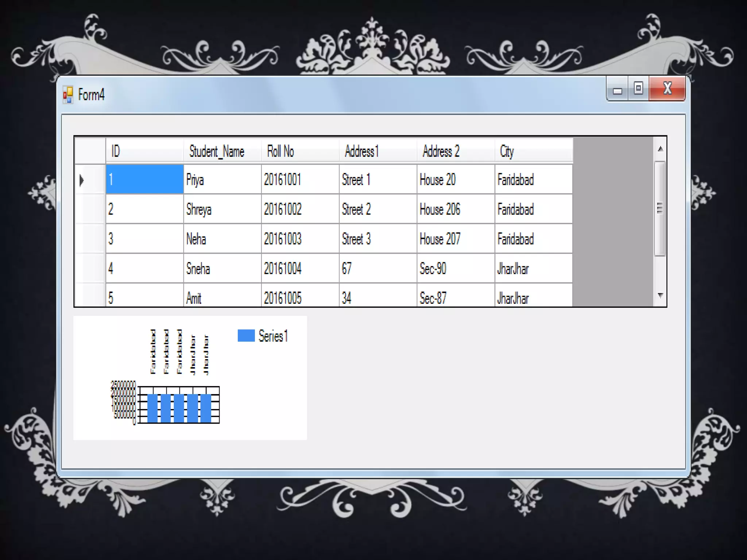Maximize the Form4 window
The height and width of the screenshot is (560, 747).
coord(638,89)
